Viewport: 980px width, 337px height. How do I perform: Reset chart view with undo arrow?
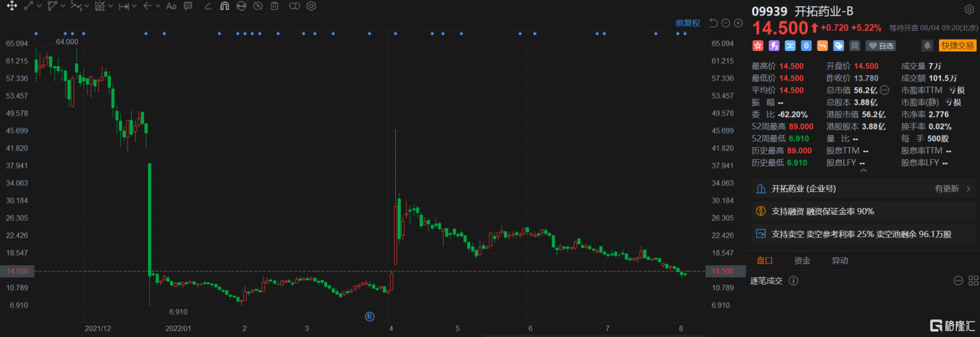713,23
